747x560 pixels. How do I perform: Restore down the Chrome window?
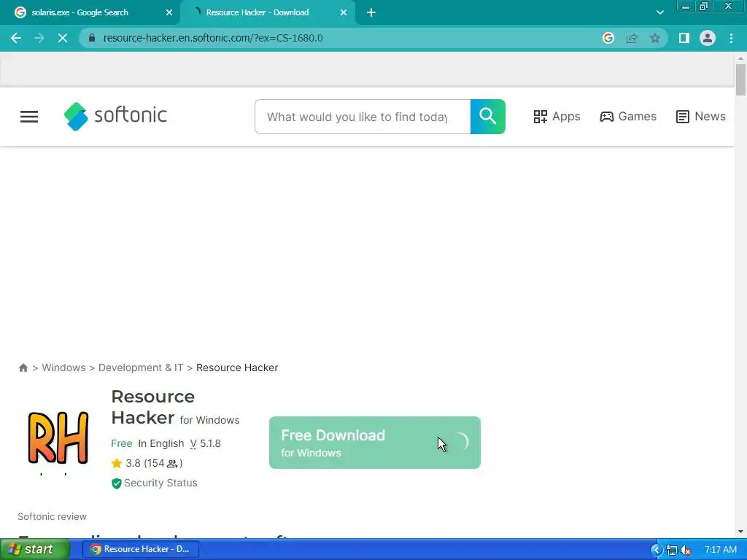[703, 6]
